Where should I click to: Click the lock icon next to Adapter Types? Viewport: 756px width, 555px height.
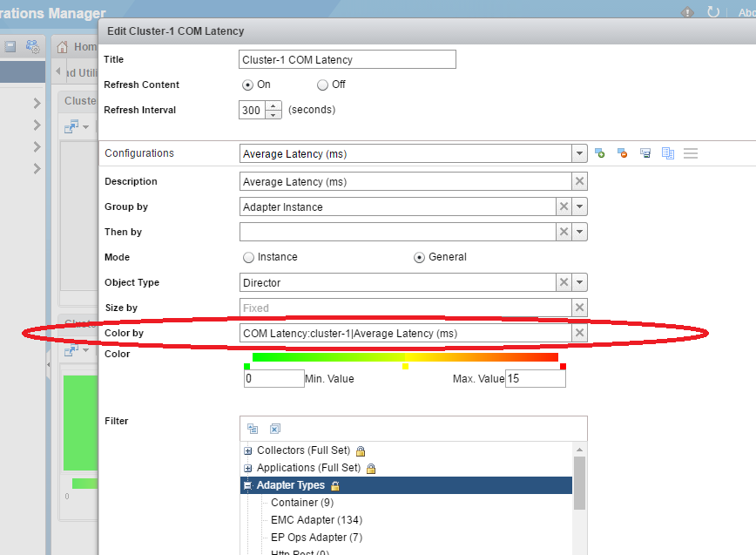[337, 484]
